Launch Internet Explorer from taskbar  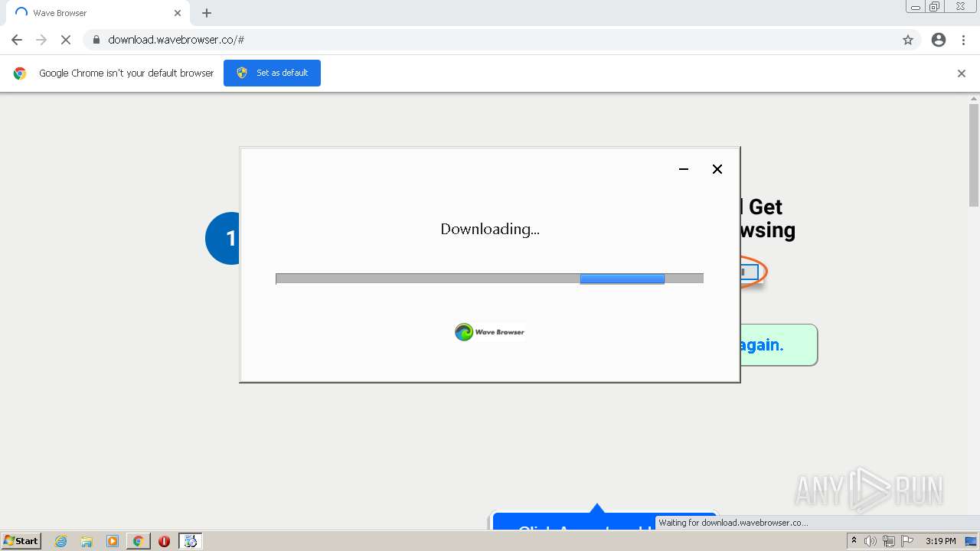pyautogui.click(x=61, y=541)
